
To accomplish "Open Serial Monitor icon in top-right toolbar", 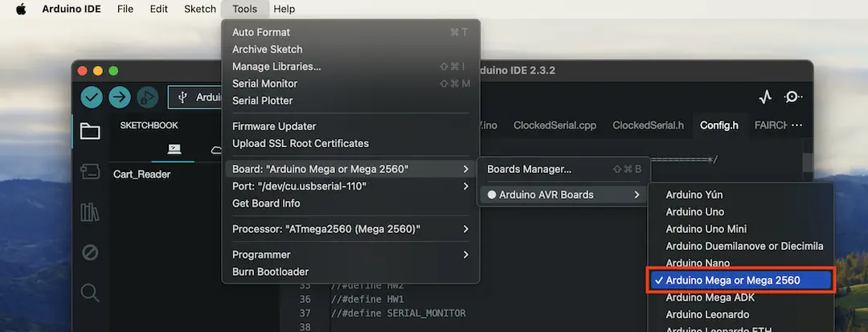I will [x=792, y=97].
